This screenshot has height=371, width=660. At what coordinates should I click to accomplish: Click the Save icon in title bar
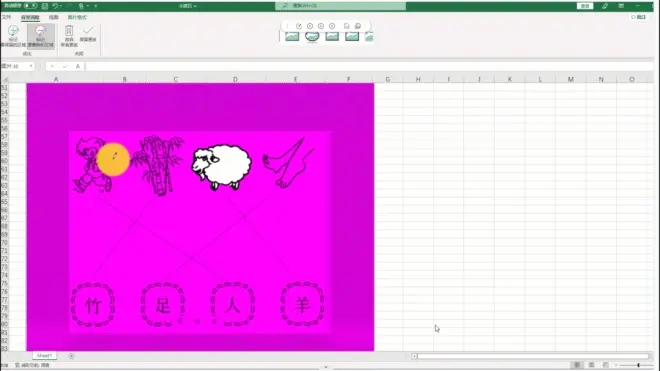[45, 6]
